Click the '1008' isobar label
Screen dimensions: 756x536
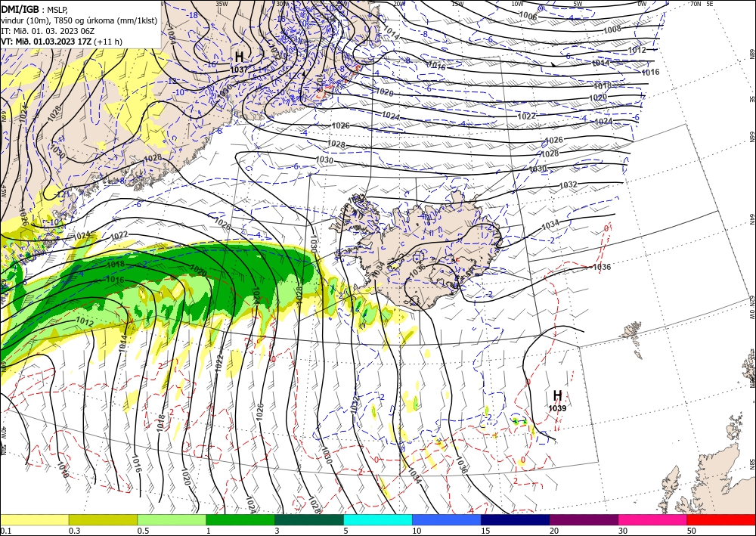click(612, 29)
